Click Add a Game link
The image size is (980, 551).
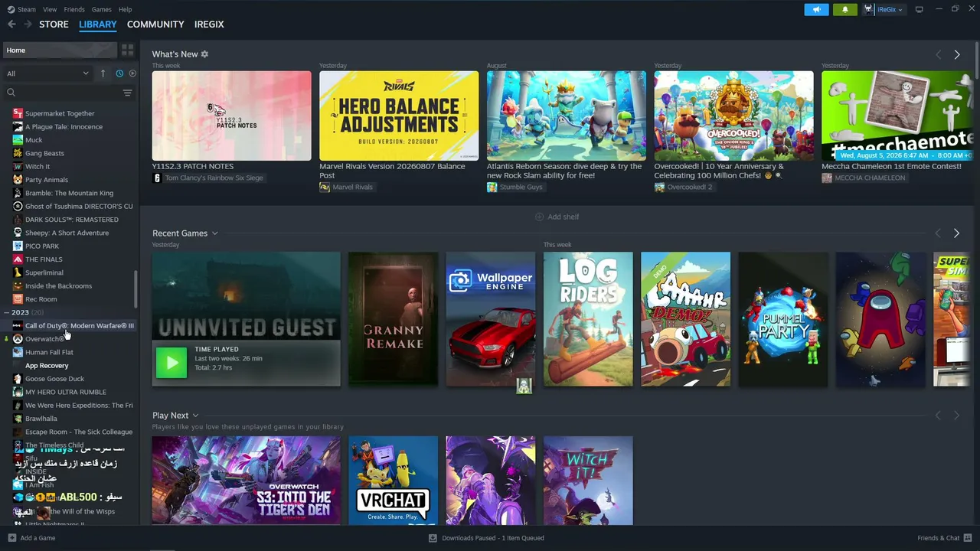click(x=38, y=538)
